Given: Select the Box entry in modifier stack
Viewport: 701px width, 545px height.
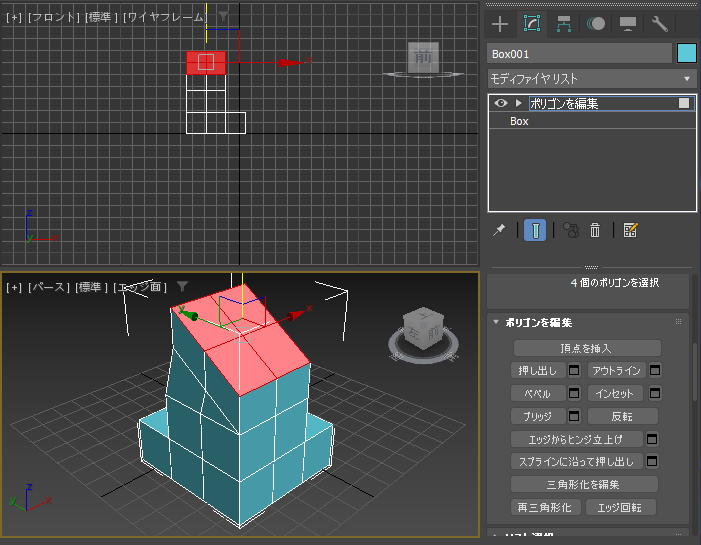Looking at the screenshot, I should 519,121.
